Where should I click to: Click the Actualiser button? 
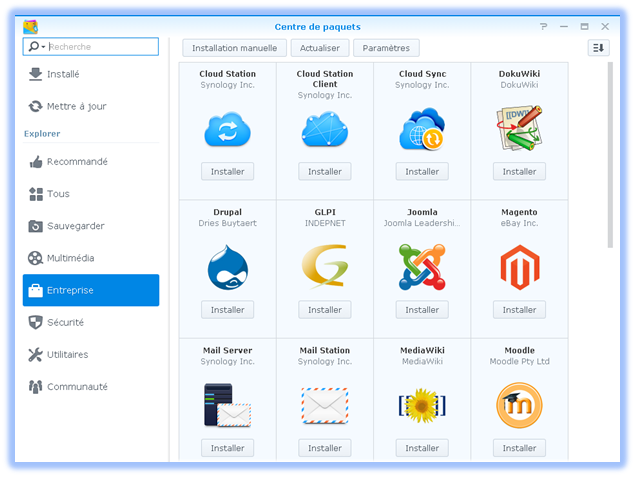coord(320,48)
